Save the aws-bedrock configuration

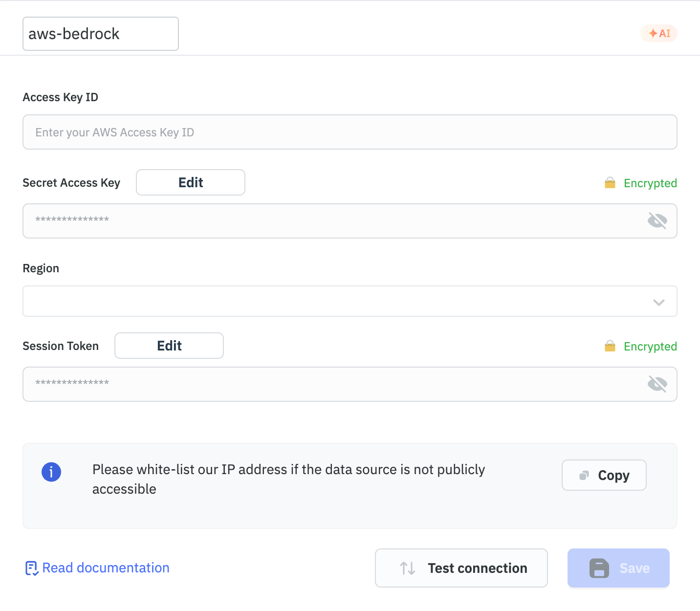coord(618,568)
